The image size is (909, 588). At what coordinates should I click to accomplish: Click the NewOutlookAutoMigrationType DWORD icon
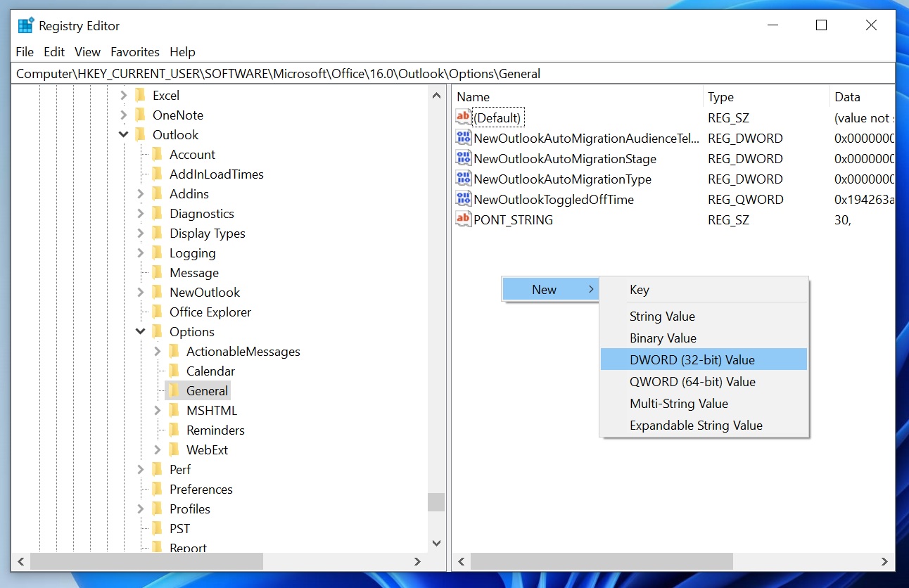tap(463, 179)
